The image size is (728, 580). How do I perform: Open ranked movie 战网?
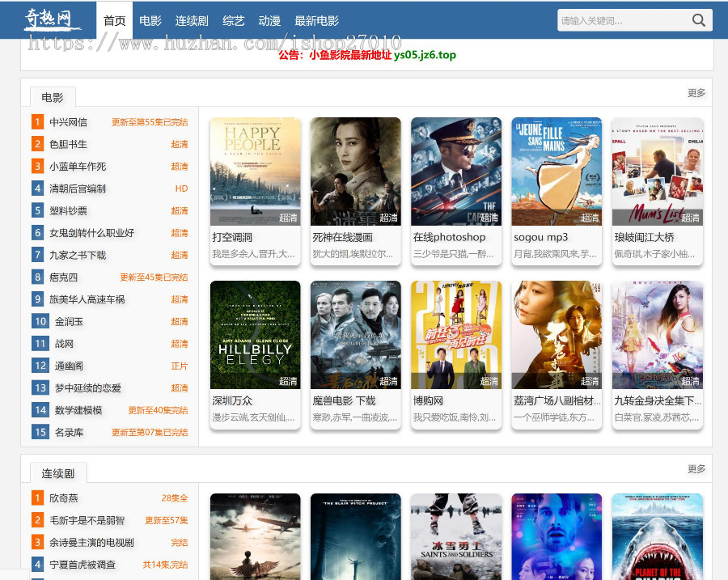[x=64, y=344]
